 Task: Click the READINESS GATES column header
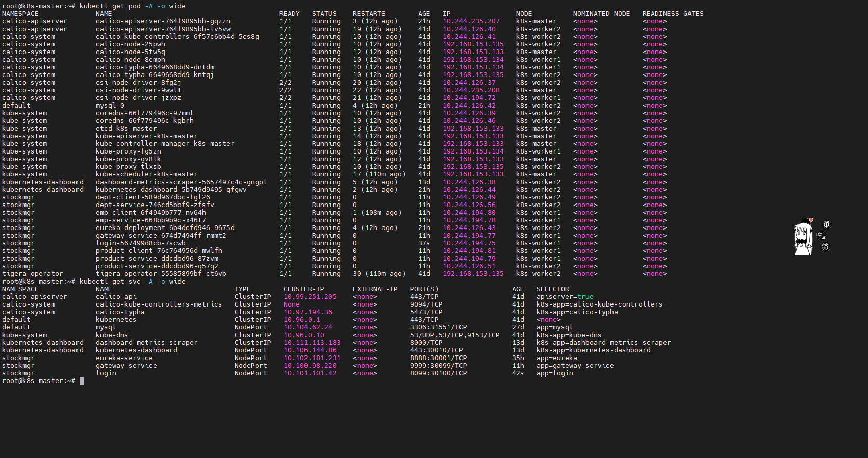point(672,14)
